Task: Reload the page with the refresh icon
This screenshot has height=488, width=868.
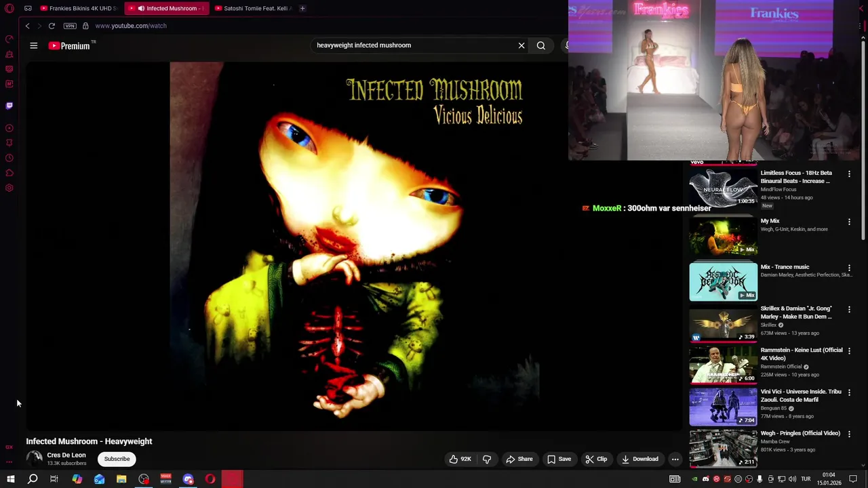Action: [52, 26]
